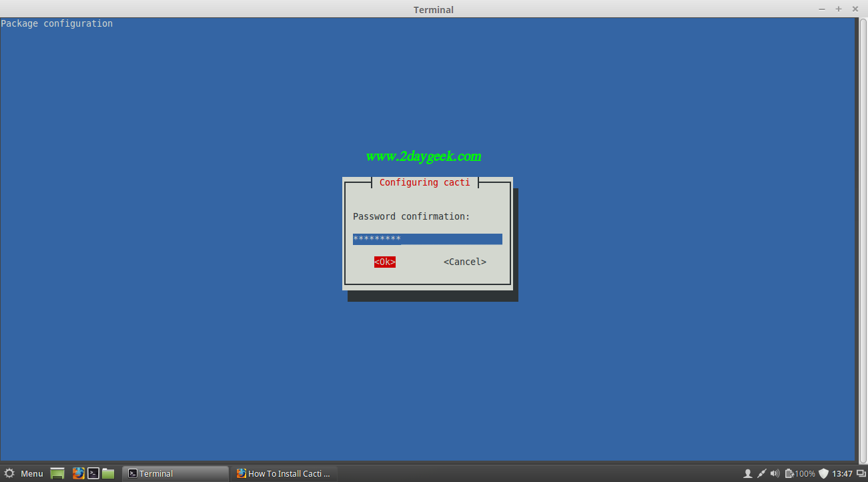Image resolution: width=868 pixels, height=482 pixels.
Task: Launch terminal from the panel launcher
Action: [x=94, y=473]
